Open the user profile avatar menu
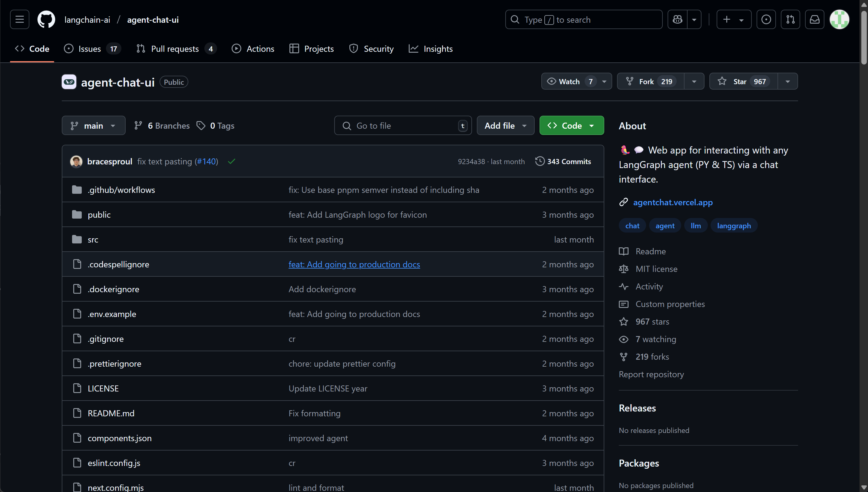Screen dimensions: 868x492 coord(839,20)
